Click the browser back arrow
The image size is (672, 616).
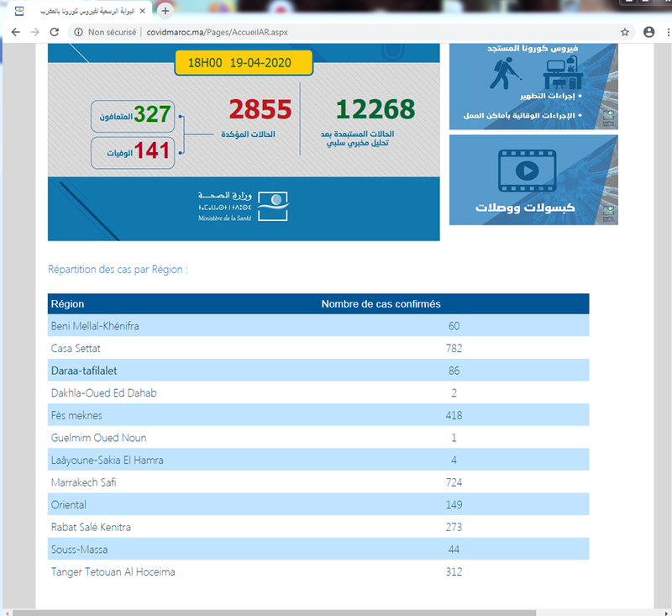[14, 32]
